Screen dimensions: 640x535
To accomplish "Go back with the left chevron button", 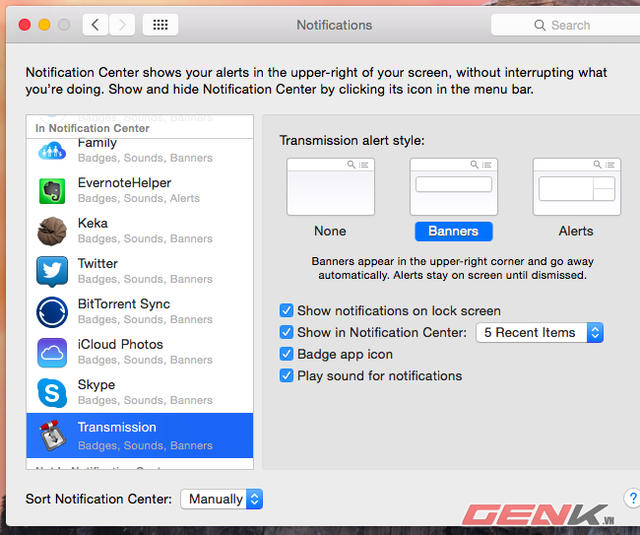I will pos(96,25).
